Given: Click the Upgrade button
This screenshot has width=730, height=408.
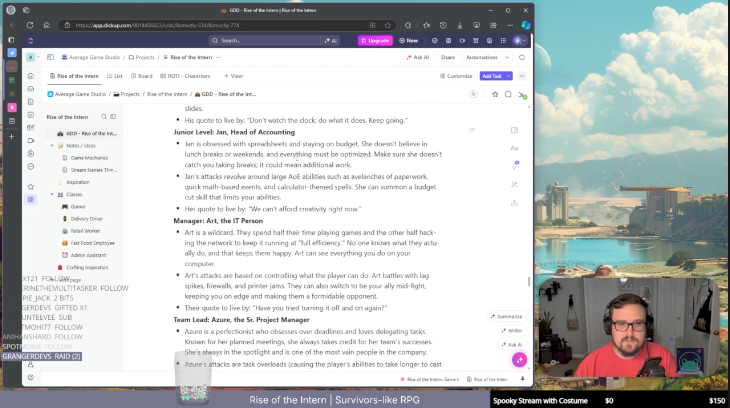Looking at the screenshot, I should click(375, 41).
